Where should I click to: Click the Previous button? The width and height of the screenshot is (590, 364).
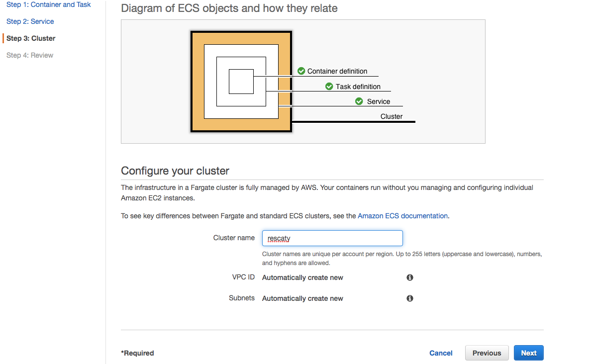point(487,353)
